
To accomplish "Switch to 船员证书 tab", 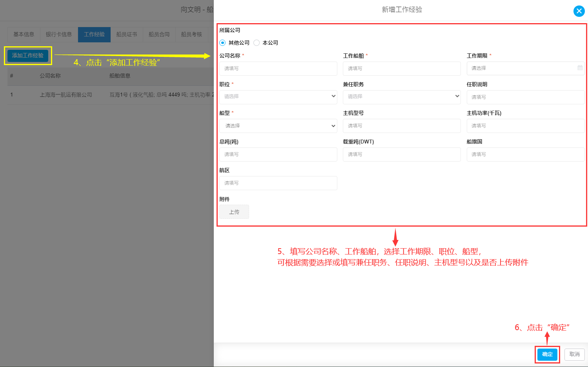I will click(127, 35).
